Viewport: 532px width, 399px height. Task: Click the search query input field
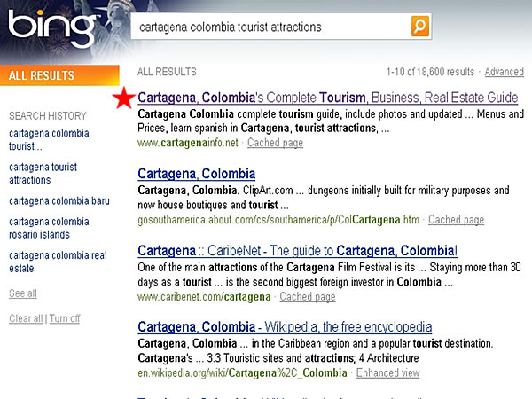point(270,27)
